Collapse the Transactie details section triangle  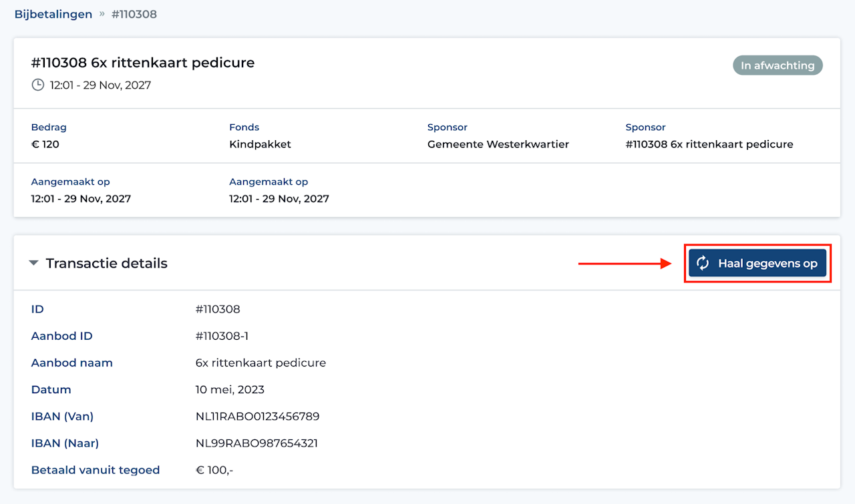click(34, 263)
